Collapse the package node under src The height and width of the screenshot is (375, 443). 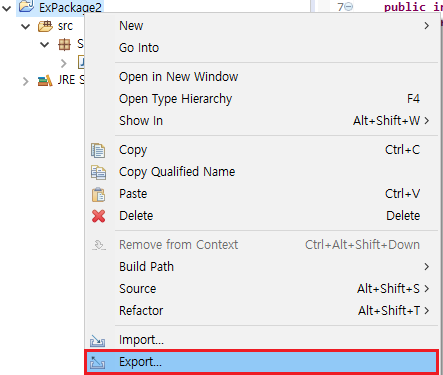click(44, 44)
